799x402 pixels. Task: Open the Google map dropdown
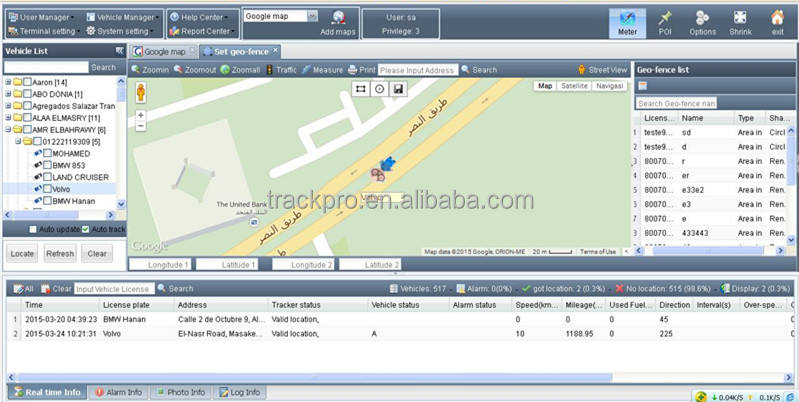tap(312, 16)
